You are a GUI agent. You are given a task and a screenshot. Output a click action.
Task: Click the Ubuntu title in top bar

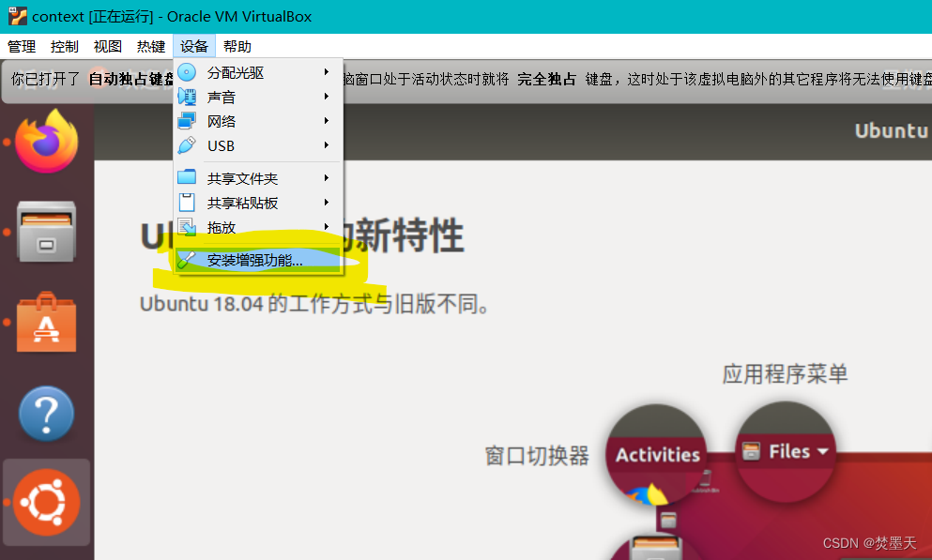(891, 130)
